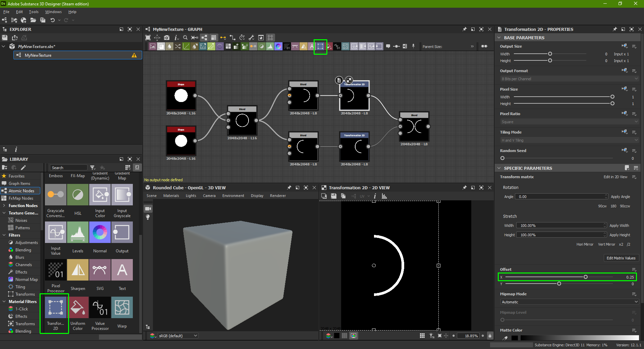Toggle the Library thumbnail grid view
The image size is (644, 349).
(x=127, y=167)
